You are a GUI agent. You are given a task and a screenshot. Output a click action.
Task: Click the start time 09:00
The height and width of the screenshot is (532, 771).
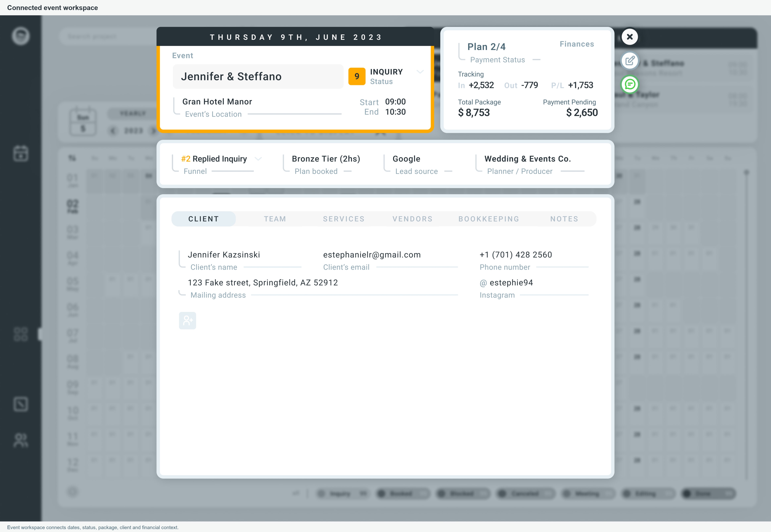pos(395,102)
